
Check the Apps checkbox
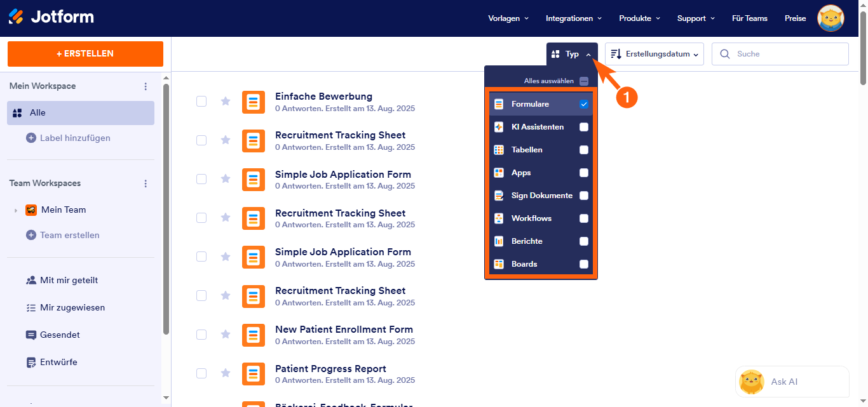[x=584, y=173]
